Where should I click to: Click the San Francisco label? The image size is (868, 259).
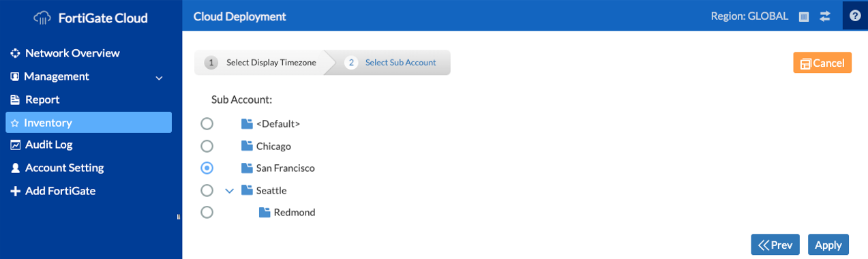point(286,168)
